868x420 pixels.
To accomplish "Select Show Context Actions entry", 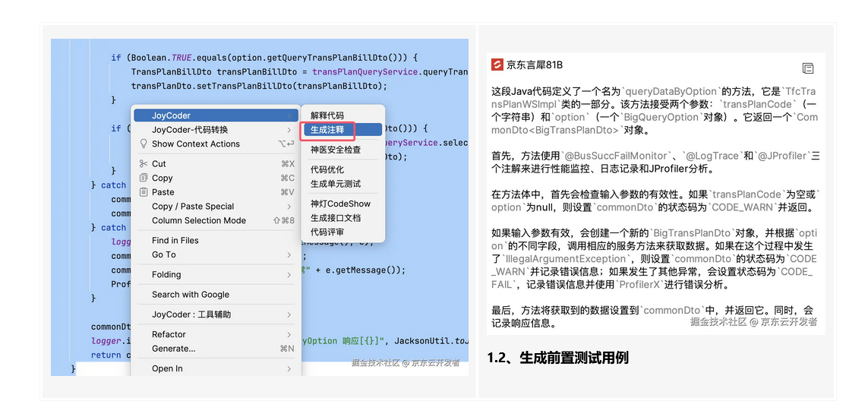I will click(216, 144).
